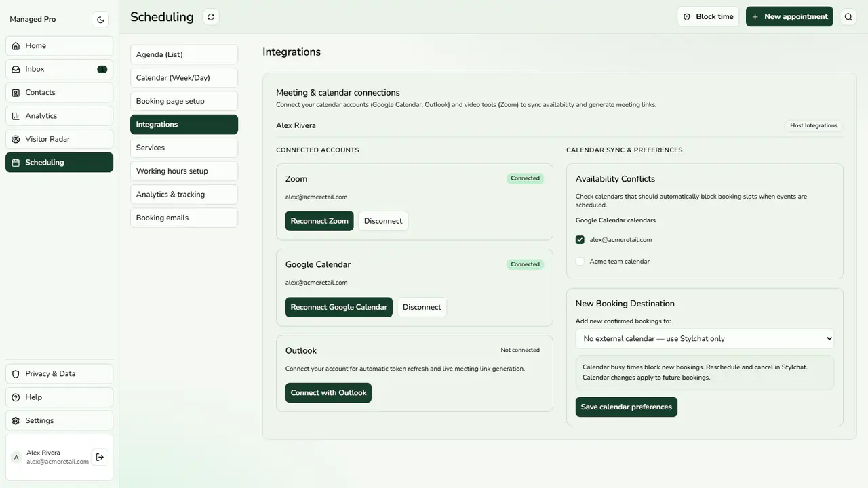Open Working hours setup
The width and height of the screenshot is (868, 488).
184,171
